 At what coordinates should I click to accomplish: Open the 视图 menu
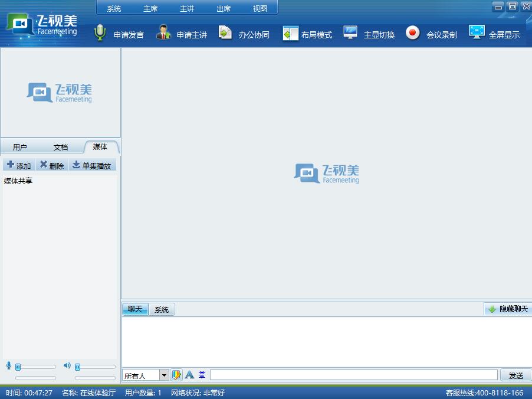click(x=260, y=8)
